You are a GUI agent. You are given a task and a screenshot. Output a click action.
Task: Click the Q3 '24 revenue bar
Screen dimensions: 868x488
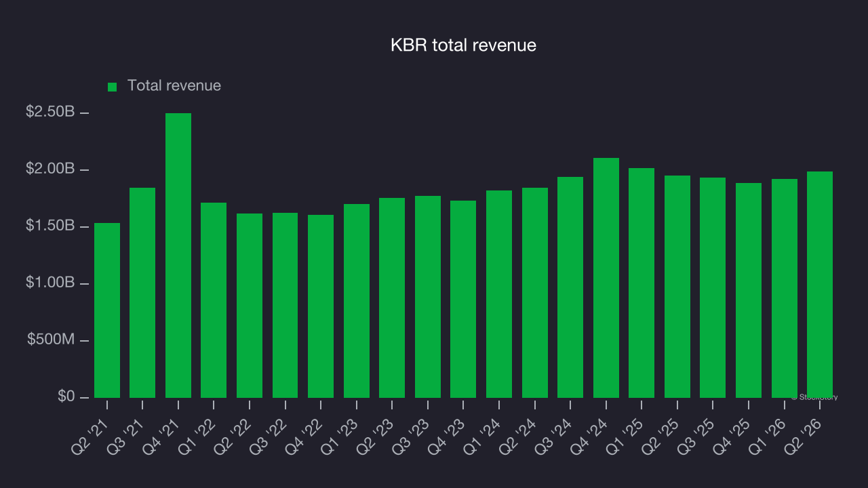pyautogui.click(x=570, y=287)
